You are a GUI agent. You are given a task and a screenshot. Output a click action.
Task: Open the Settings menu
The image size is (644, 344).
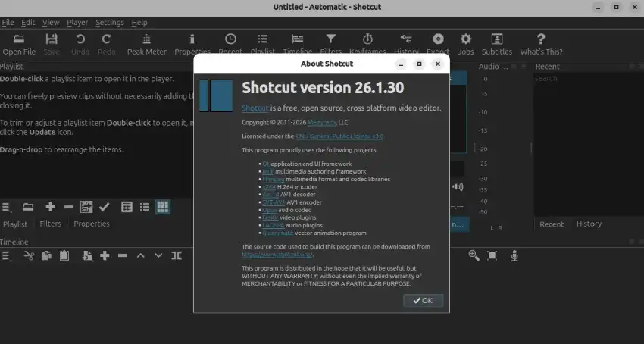click(x=110, y=23)
